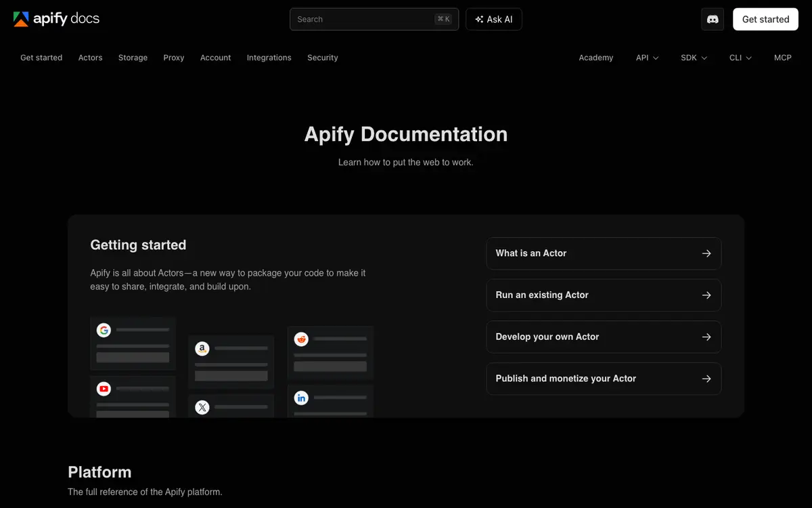Open the Integrations nav item
Screen dimensions: 812x508
coord(269,58)
